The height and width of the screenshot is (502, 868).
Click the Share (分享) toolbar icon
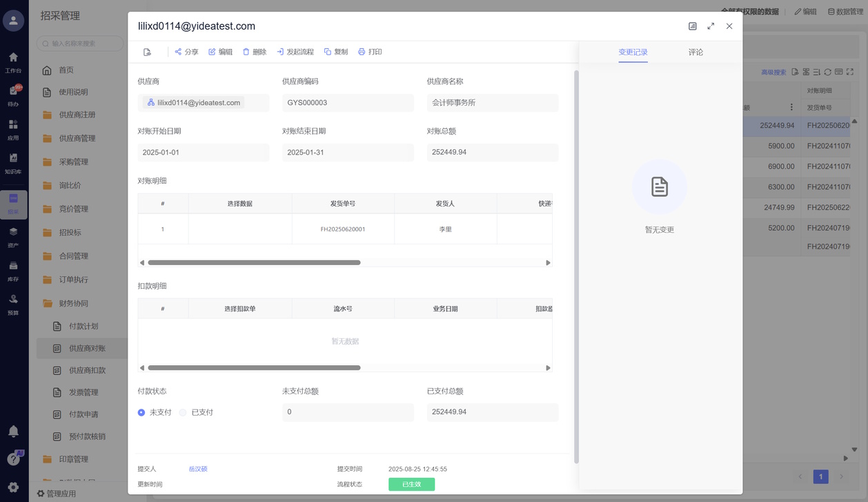[x=179, y=52]
